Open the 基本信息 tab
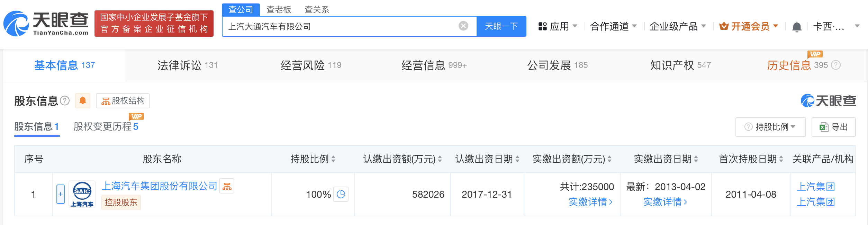The image size is (868, 225). [x=65, y=65]
